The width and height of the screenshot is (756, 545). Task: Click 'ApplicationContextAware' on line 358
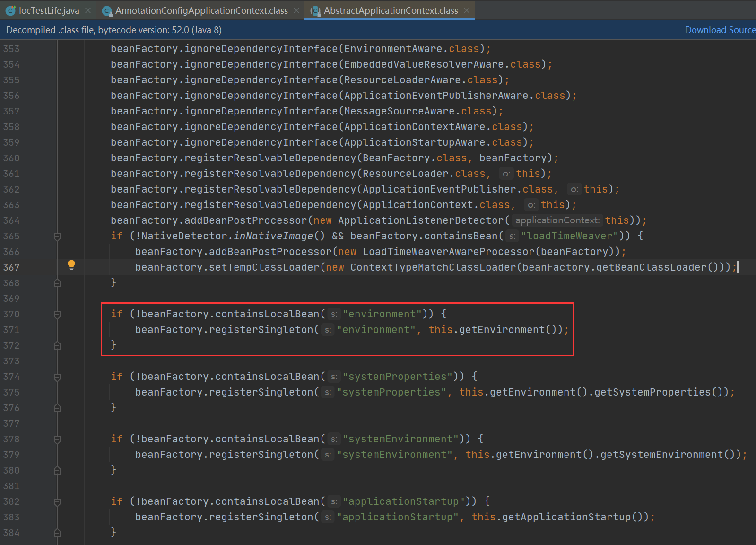coord(415,127)
